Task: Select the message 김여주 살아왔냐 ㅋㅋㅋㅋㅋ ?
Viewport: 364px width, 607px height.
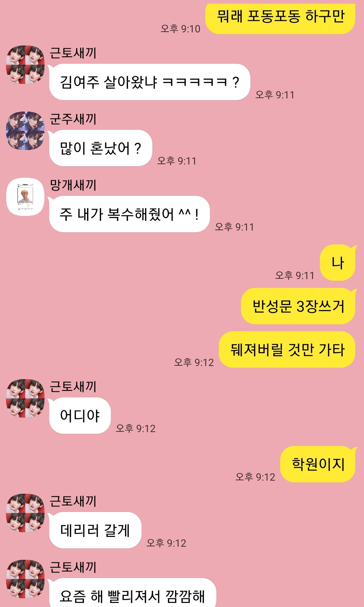Action: [150, 82]
